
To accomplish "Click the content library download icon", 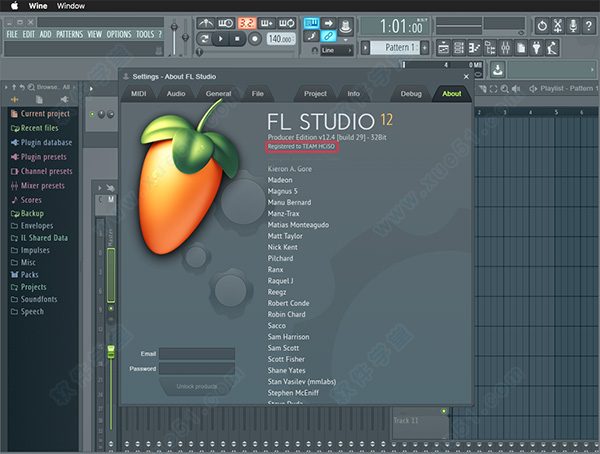I will (x=497, y=70).
